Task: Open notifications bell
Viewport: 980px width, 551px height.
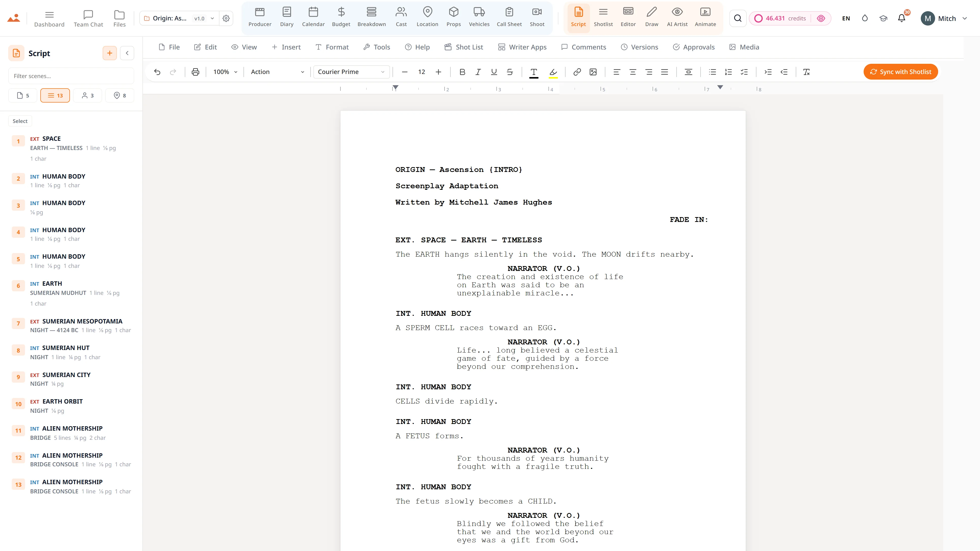Action: (902, 18)
